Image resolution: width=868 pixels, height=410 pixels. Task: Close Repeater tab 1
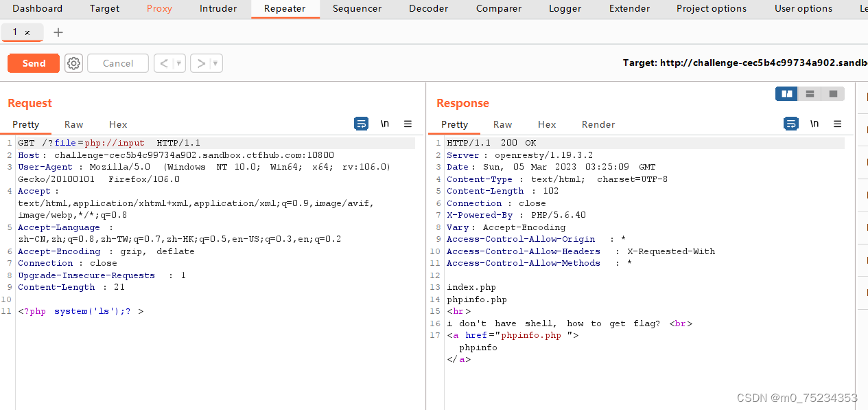pyautogui.click(x=27, y=32)
